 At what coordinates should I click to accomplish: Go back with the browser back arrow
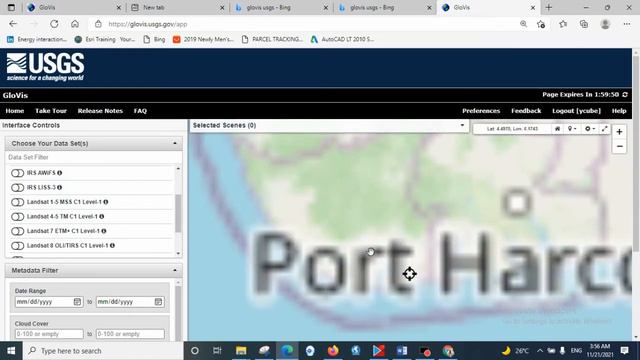tap(13, 24)
